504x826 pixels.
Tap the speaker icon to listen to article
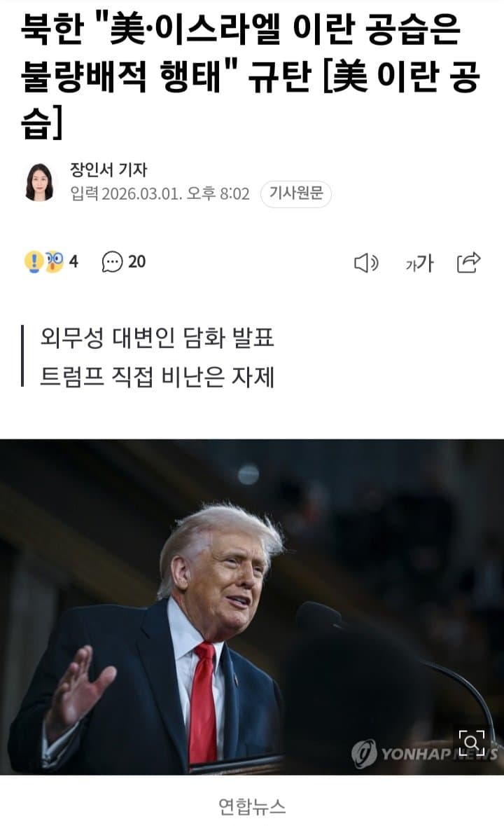(365, 262)
